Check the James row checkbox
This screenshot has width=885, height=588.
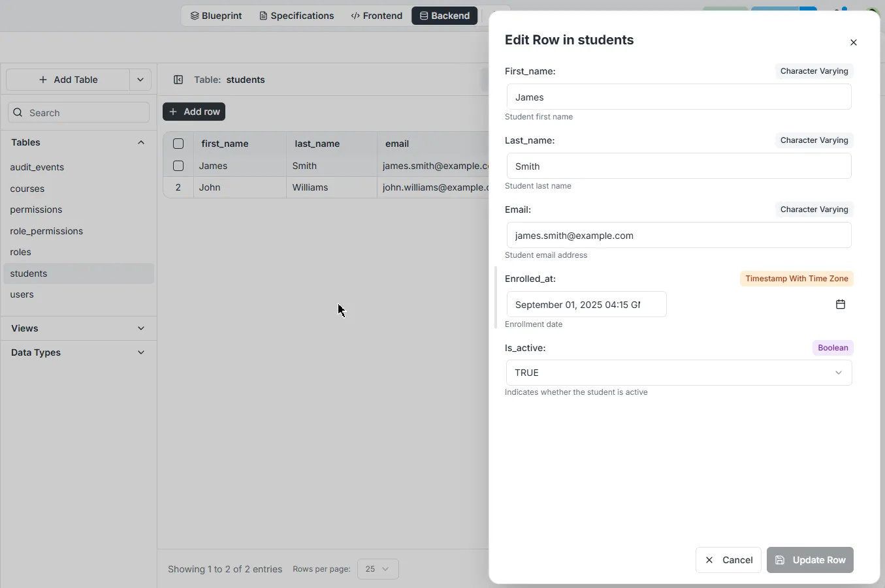[178, 166]
